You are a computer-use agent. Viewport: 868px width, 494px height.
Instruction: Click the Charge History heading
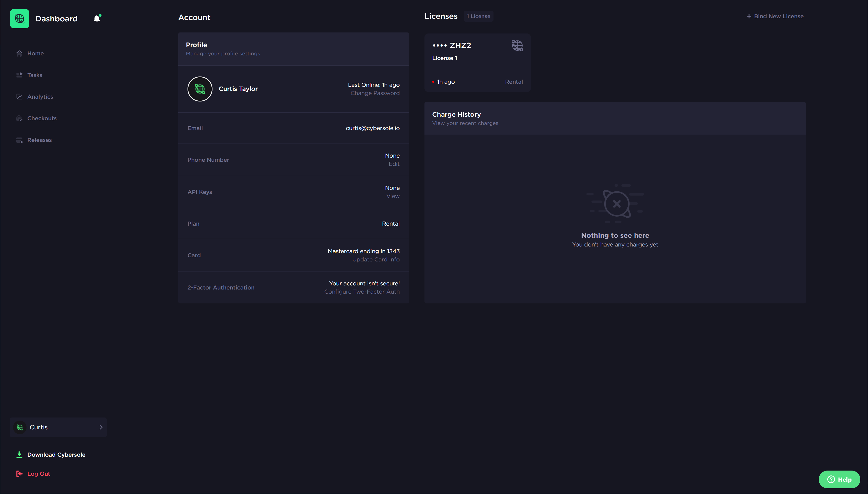(456, 115)
